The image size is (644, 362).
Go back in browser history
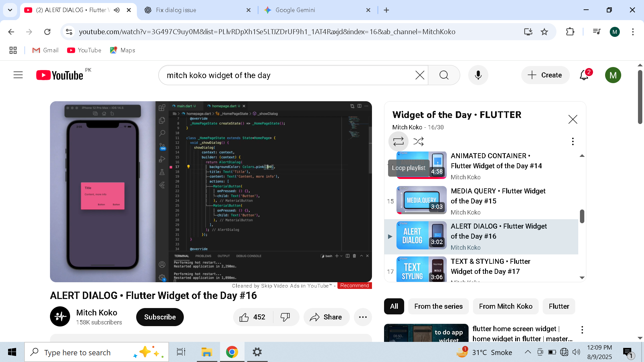(x=11, y=32)
